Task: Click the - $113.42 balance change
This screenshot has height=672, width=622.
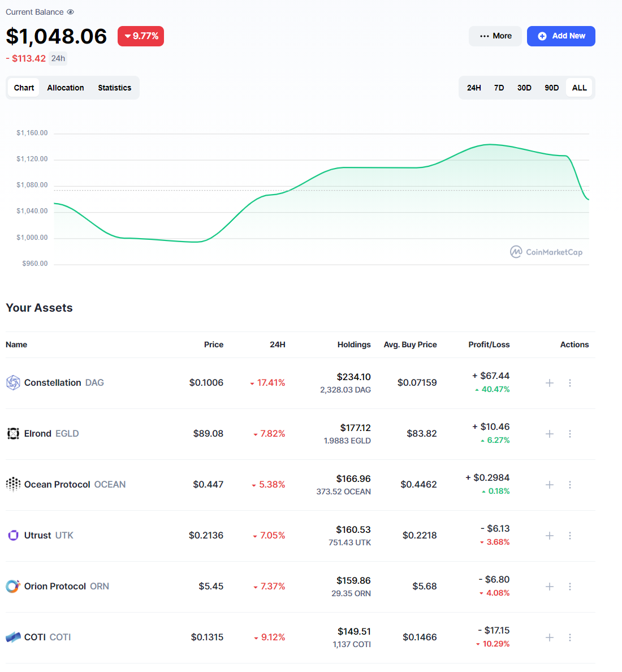Action: (25, 58)
